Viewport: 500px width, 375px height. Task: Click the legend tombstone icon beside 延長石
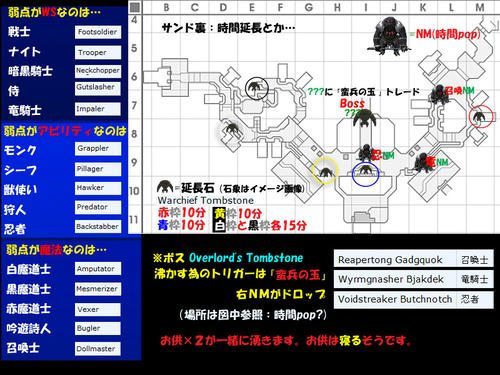(165, 187)
